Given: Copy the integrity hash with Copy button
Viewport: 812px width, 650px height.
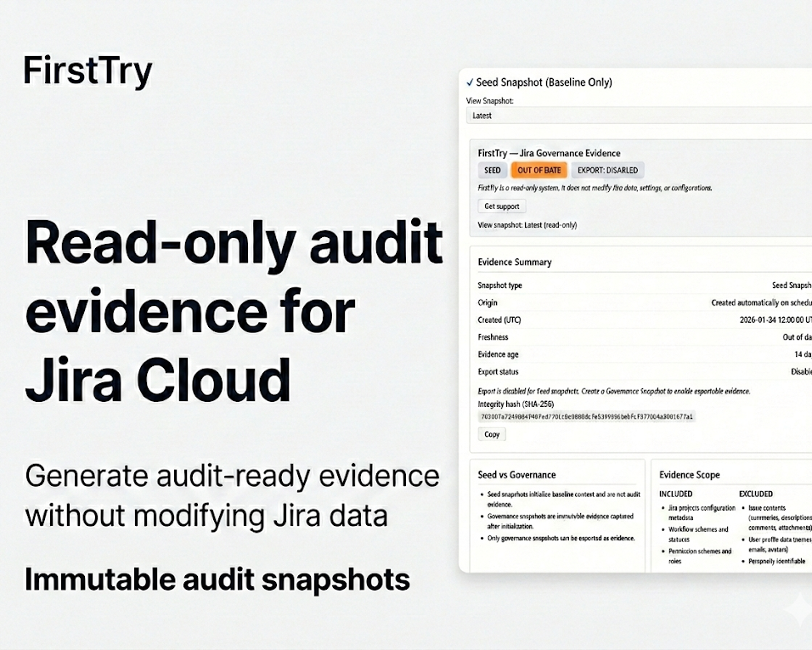Looking at the screenshot, I should [x=492, y=434].
